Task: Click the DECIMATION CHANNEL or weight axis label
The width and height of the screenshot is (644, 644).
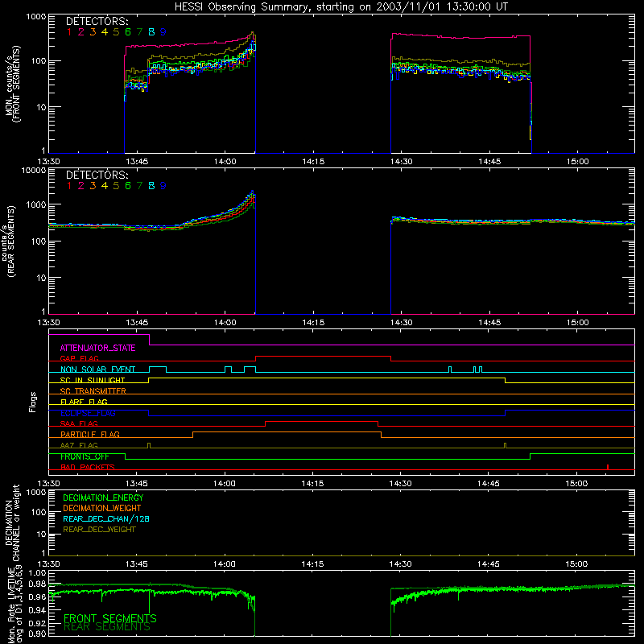Action: point(12,522)
